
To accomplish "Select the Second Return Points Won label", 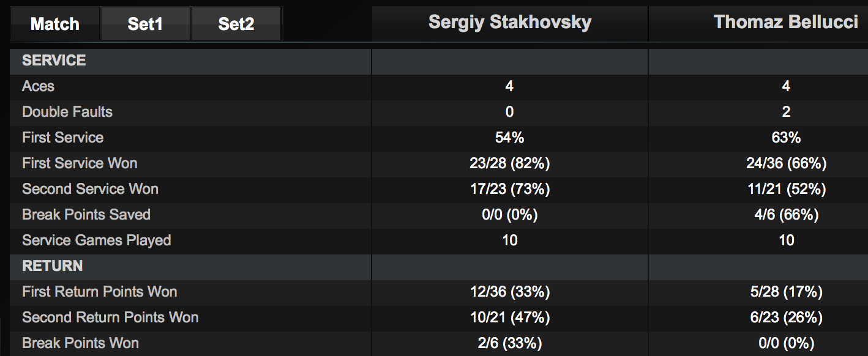I will coord(110,317).
